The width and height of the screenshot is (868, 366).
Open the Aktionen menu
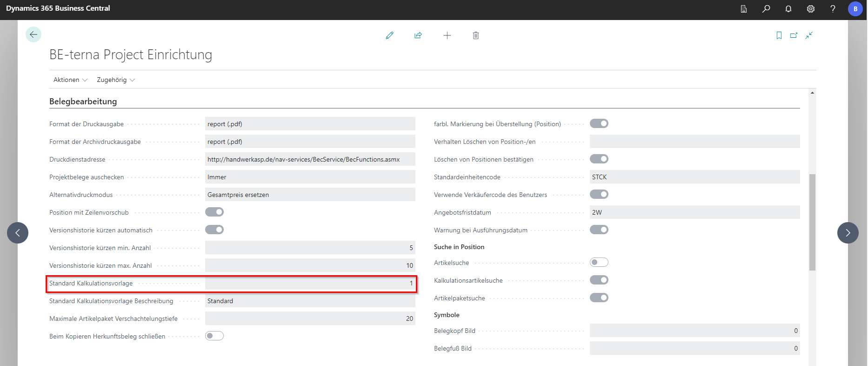click(x=70, y=80)
